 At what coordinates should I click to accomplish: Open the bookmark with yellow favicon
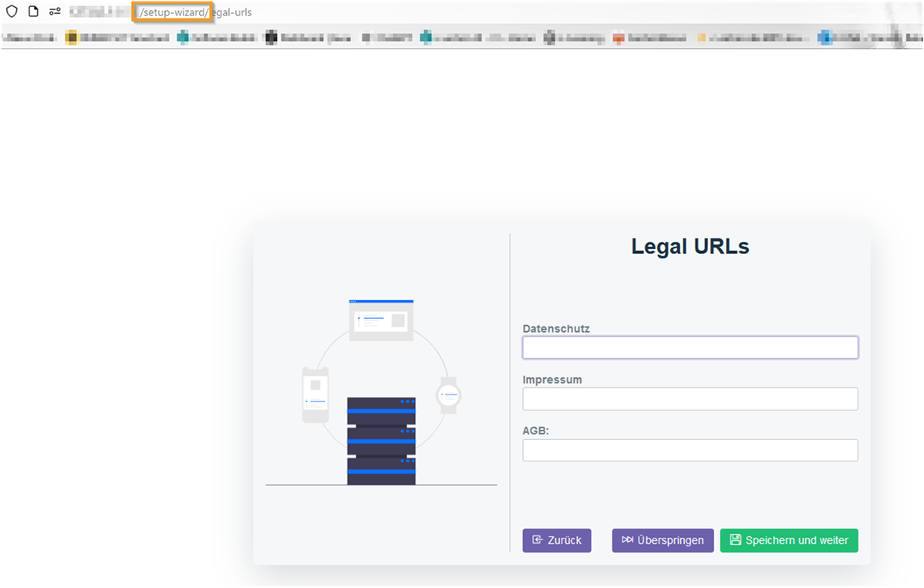[72, 36]
